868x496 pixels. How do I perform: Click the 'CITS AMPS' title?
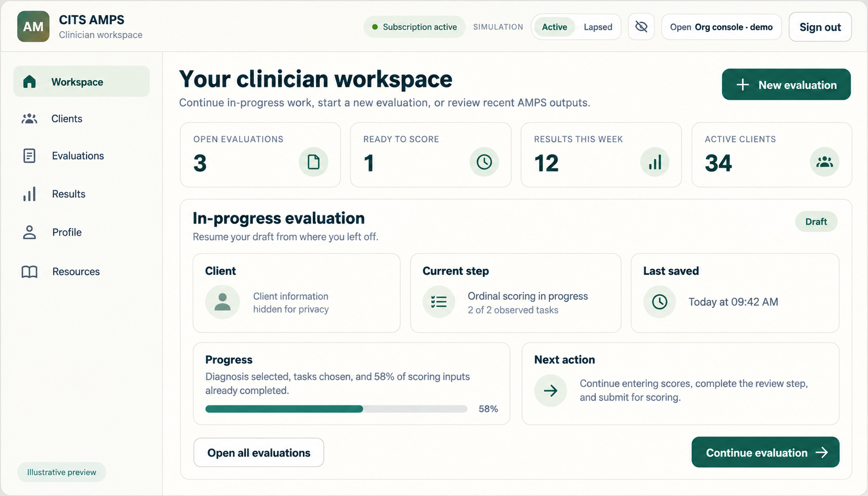click(x=92, y=20)
